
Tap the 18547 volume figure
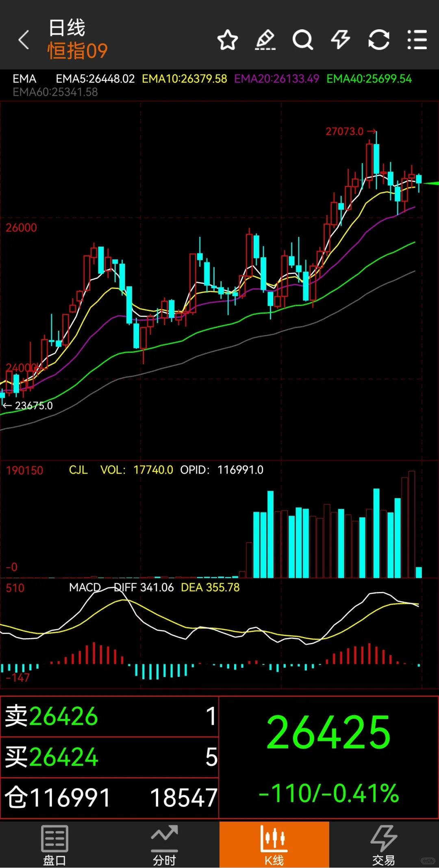(184, 798)
